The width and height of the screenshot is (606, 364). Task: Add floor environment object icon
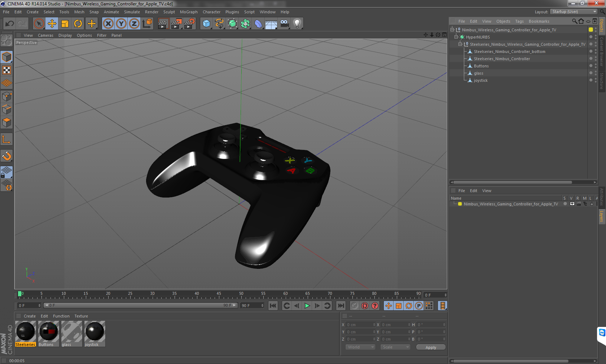[x=271, y=24]
